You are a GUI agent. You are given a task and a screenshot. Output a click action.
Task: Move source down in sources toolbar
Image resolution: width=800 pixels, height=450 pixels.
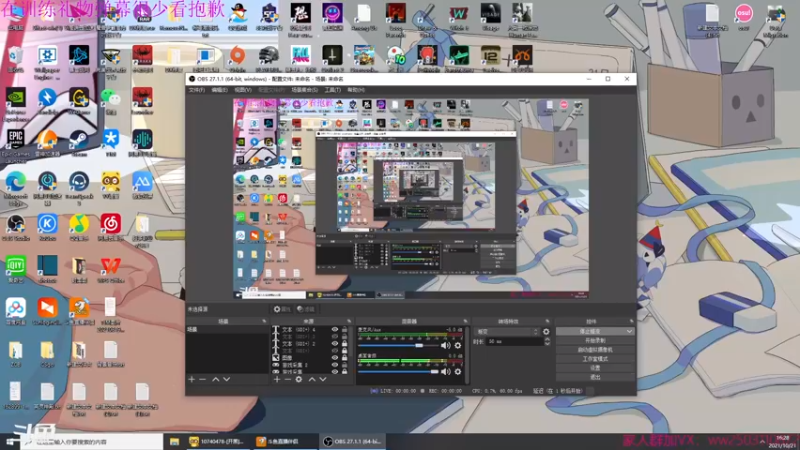tap(323, 380)
